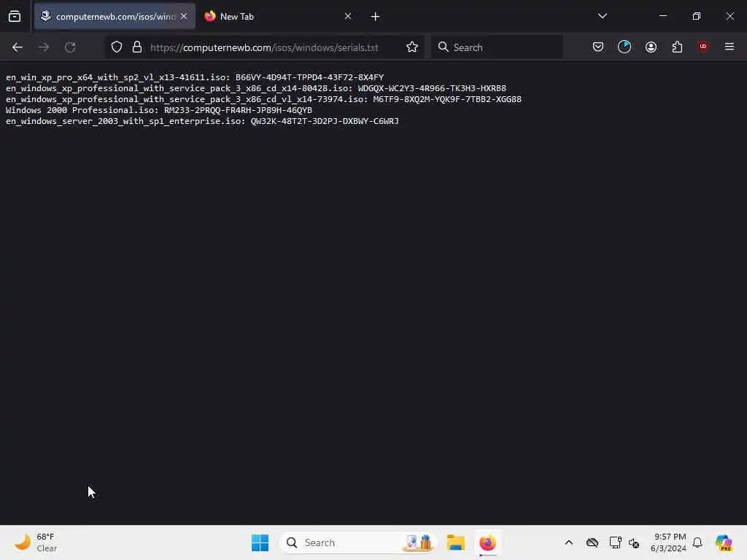
Task: Open the Windows Start menu
Action: tap(260, 542)
